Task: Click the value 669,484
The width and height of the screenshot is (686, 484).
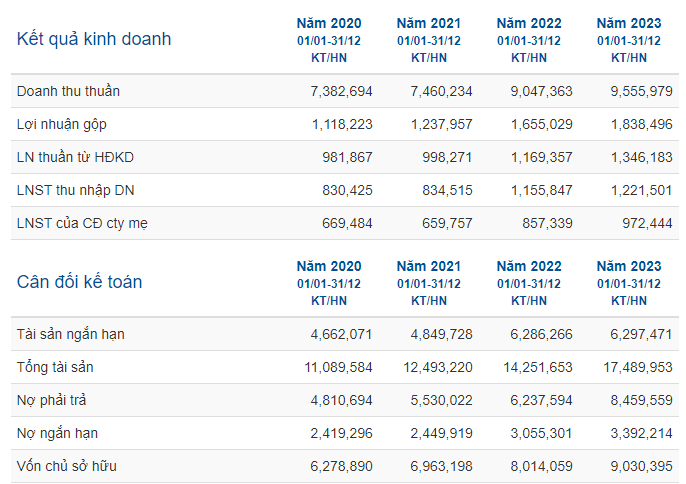Action: [347, 224]
